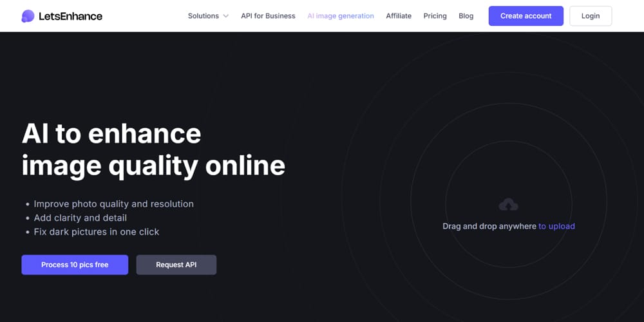This screenshot has width=644, height=322.
Task: Click the Create account button
Action: 526,16
